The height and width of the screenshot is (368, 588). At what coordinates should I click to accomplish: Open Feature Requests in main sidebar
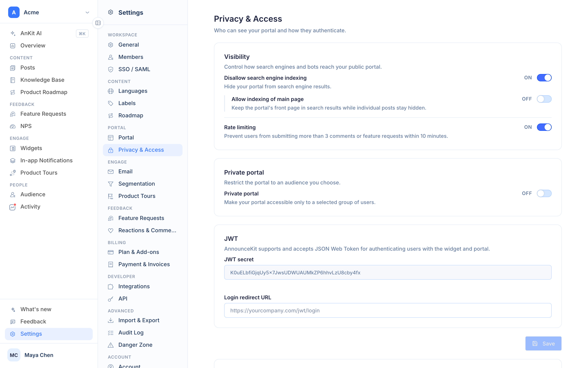tap(49, 114)
